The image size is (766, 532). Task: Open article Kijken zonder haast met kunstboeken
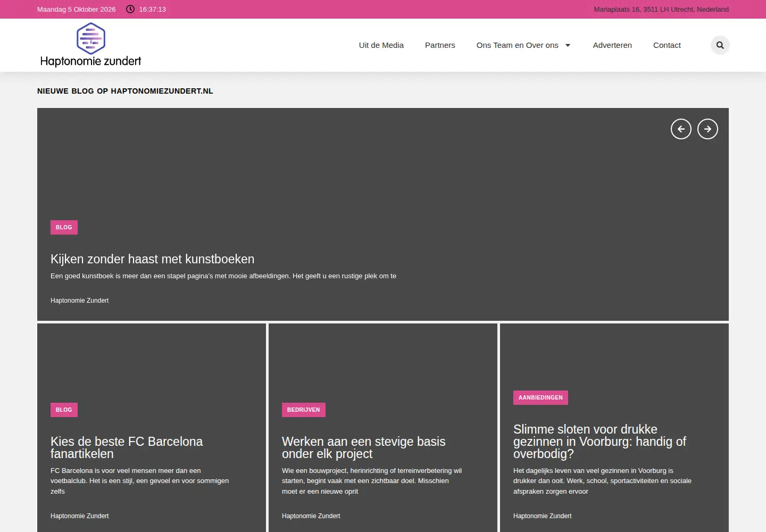[152, 259]
